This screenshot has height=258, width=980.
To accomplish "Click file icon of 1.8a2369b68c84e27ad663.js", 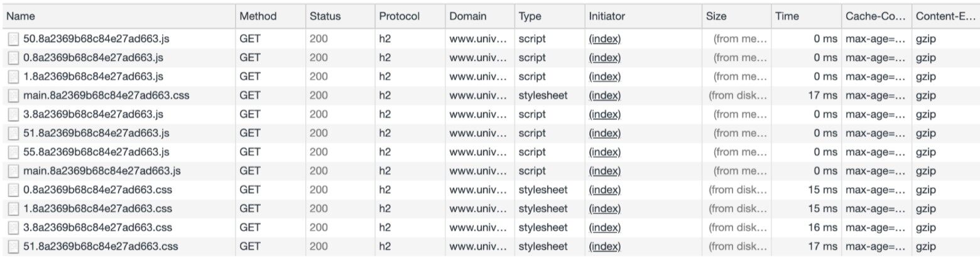I will tap(13, 77).
